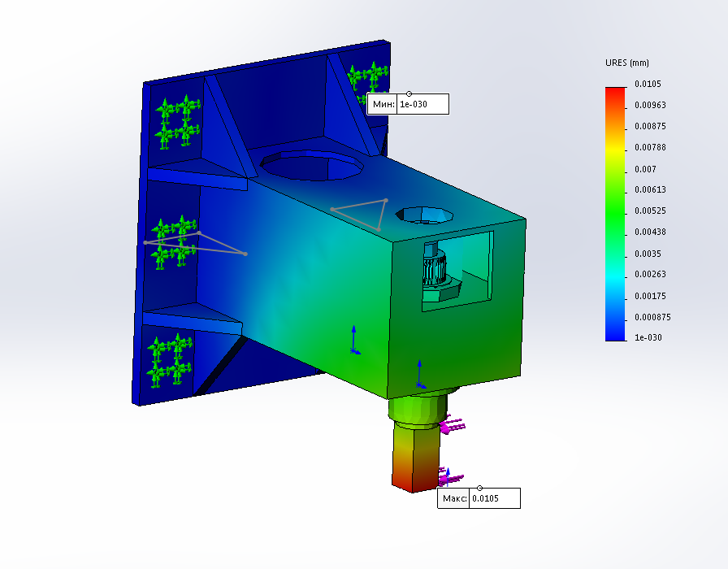Select legend value 0.00438
728x569 pixels.
(x=650, y=232)
